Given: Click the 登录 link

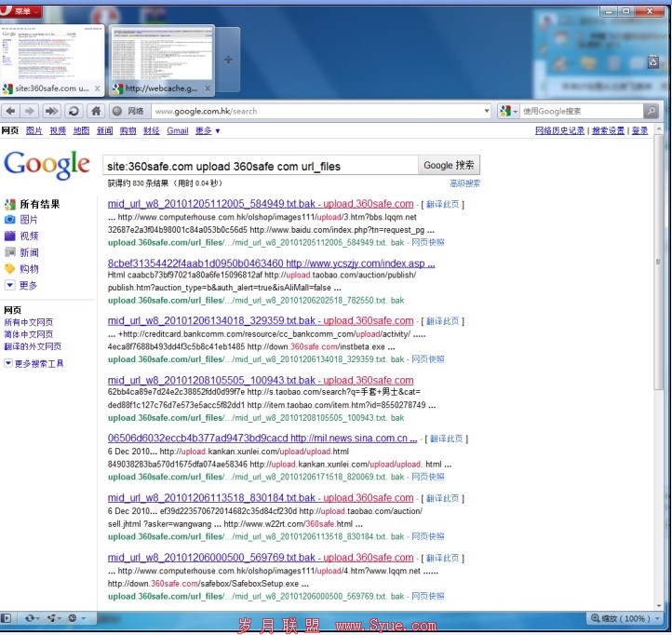Looking at the screenshot, I should pyautogui.click(x=639, y=130).
